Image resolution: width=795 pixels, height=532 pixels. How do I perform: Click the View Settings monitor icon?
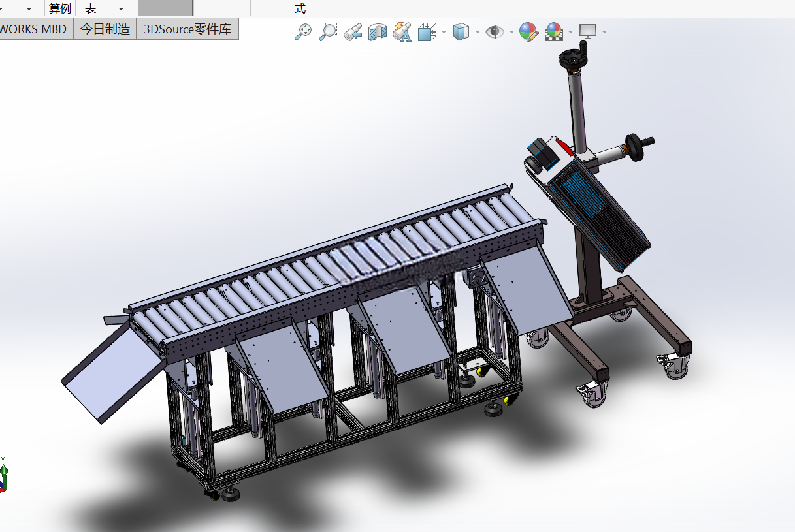(588, 31)
